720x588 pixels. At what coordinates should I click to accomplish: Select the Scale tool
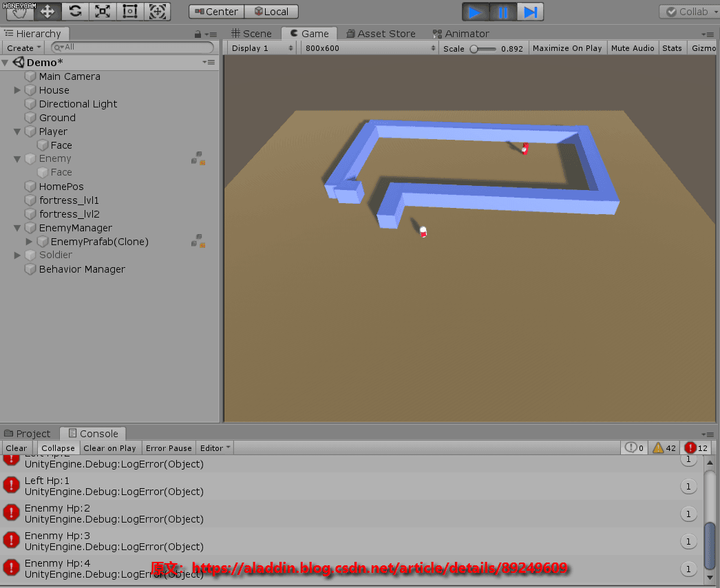pyautogui.click(x=103, y=12)
